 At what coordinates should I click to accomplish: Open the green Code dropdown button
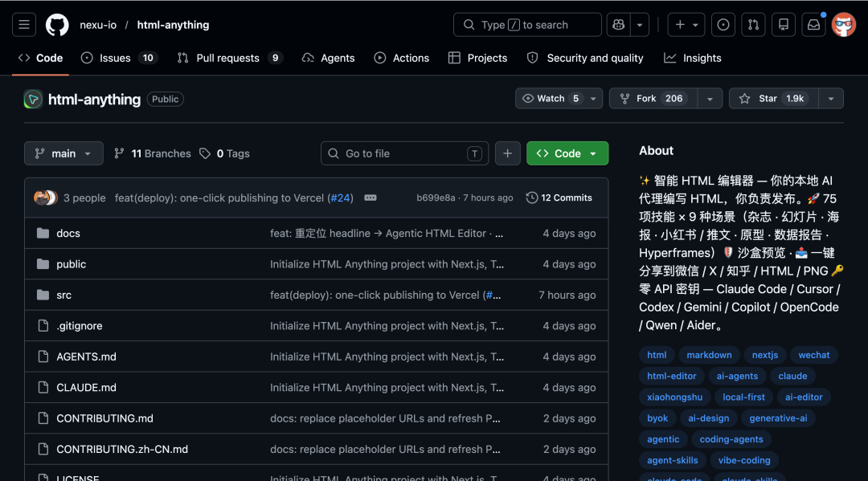[567, 153]
